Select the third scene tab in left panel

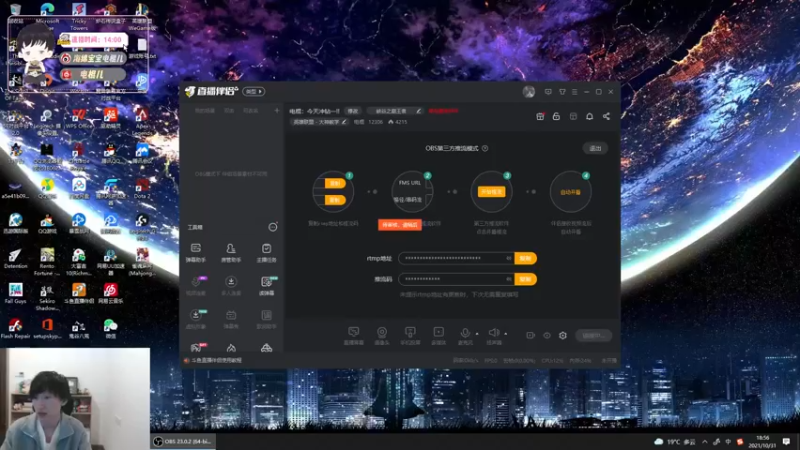pyautogui.click(x=251, y=110)
